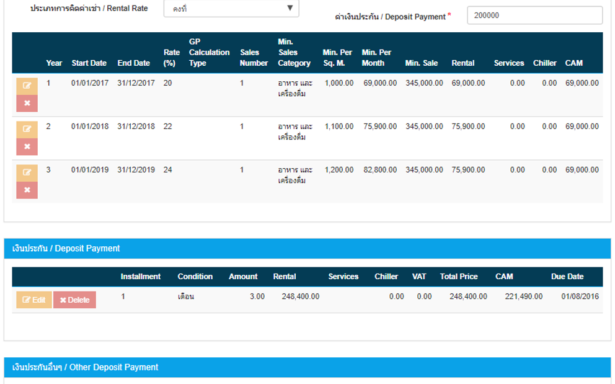Select the 82,800.00 Min. Per Month value

380,170
